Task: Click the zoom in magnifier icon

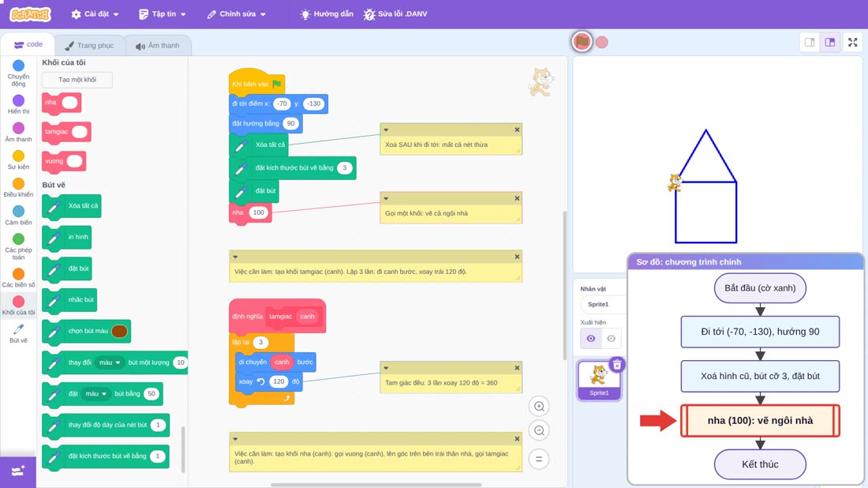Action: [x=539, y=406]
